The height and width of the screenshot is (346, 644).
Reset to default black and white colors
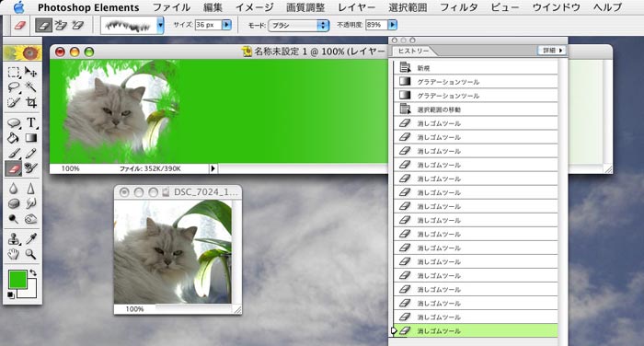pyautogui.click(x=11, y=295)
